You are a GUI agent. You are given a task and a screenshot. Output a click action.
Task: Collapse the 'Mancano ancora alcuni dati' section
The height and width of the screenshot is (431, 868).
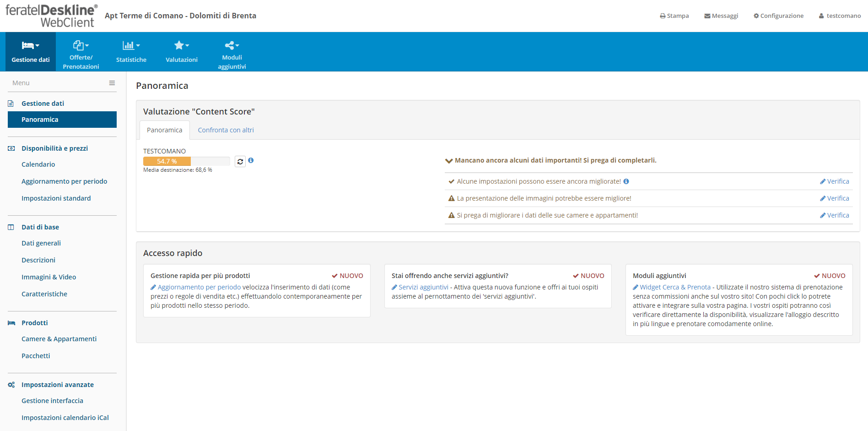(449, 161)
